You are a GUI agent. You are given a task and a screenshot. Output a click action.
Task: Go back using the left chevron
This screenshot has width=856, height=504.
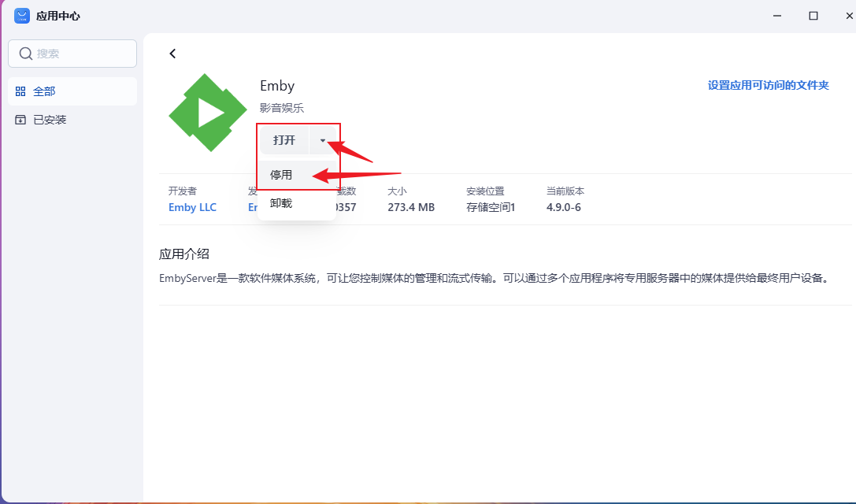coord(172,54)
